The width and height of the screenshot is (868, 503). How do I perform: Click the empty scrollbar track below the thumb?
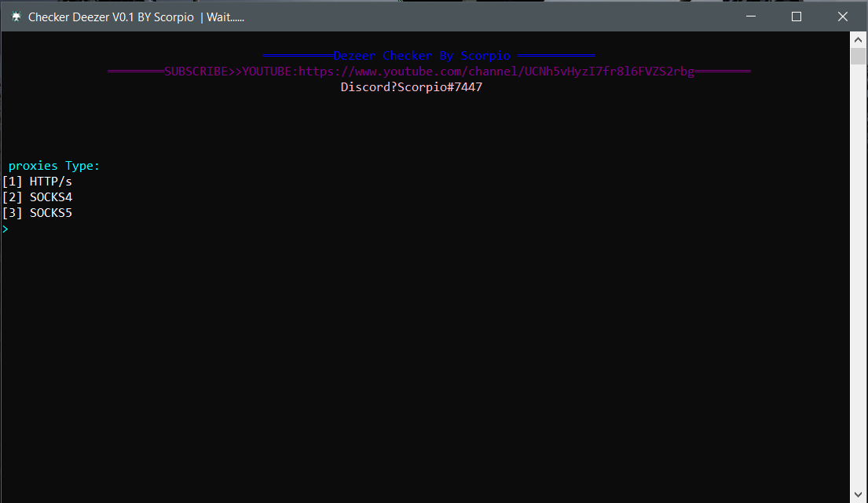click(859, 275)
